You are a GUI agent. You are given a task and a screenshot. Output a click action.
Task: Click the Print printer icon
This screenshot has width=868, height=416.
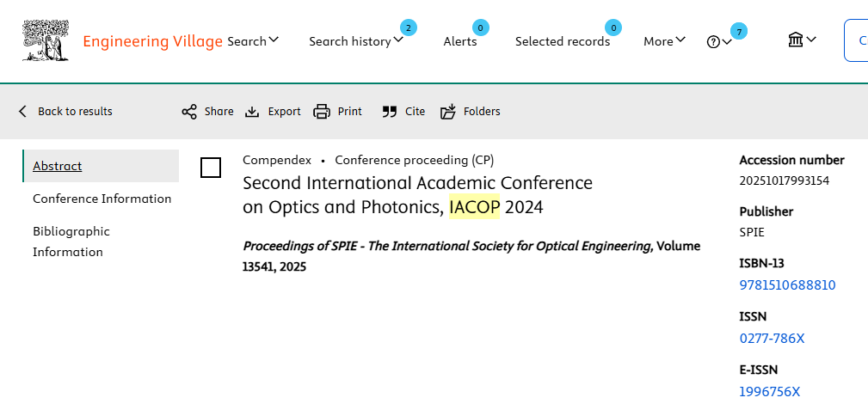pyautogui.click(x=322, y=112)
